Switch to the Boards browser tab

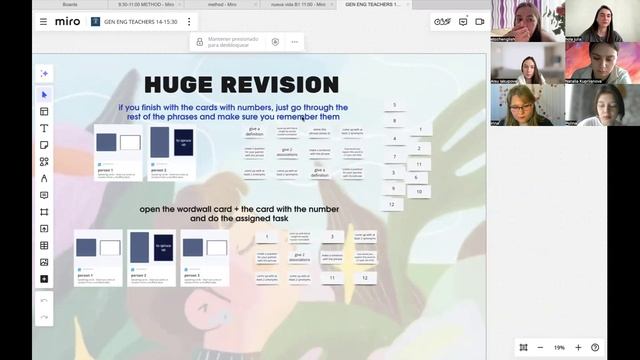click(70, 4)
